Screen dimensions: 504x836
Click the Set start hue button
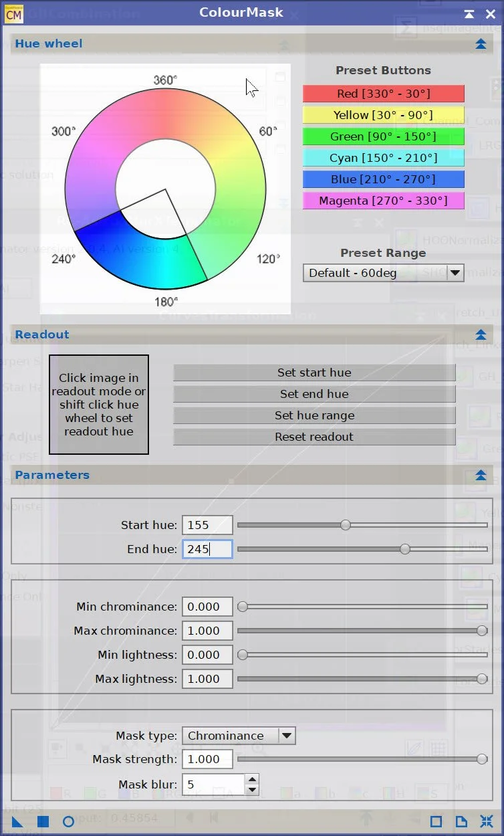click(x=314, y=373)
